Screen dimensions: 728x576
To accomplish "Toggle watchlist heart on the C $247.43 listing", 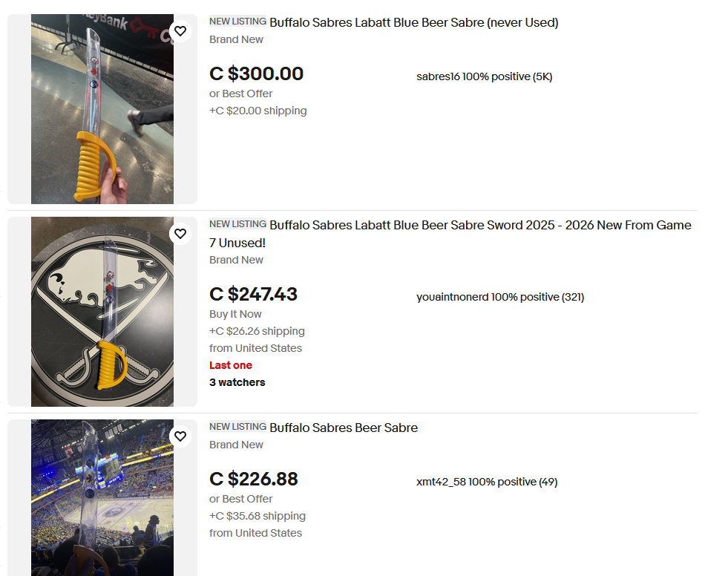I will [x=180, y=234].
